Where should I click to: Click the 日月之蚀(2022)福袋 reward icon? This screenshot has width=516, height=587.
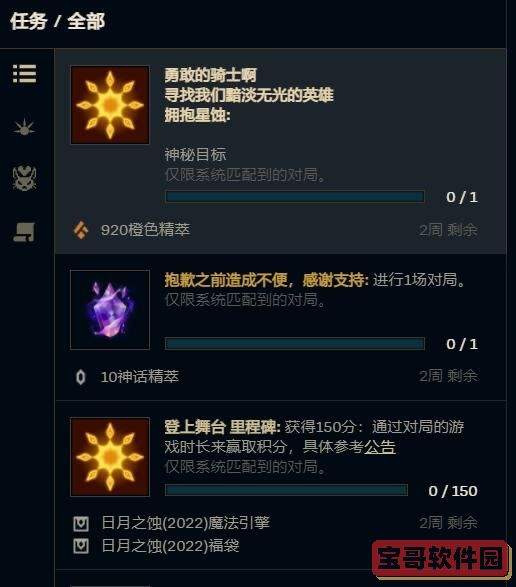pyautogui.click(x=81, y=546)
